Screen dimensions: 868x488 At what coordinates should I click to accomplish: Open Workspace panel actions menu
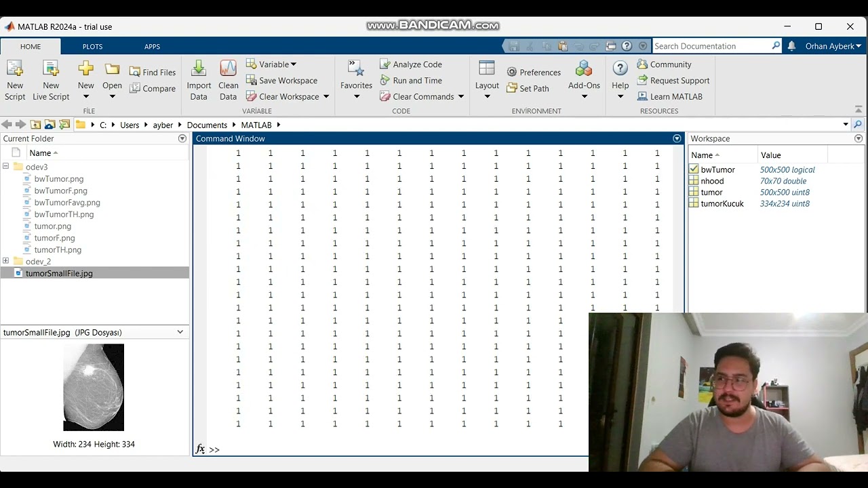click(x=859, y=138)
